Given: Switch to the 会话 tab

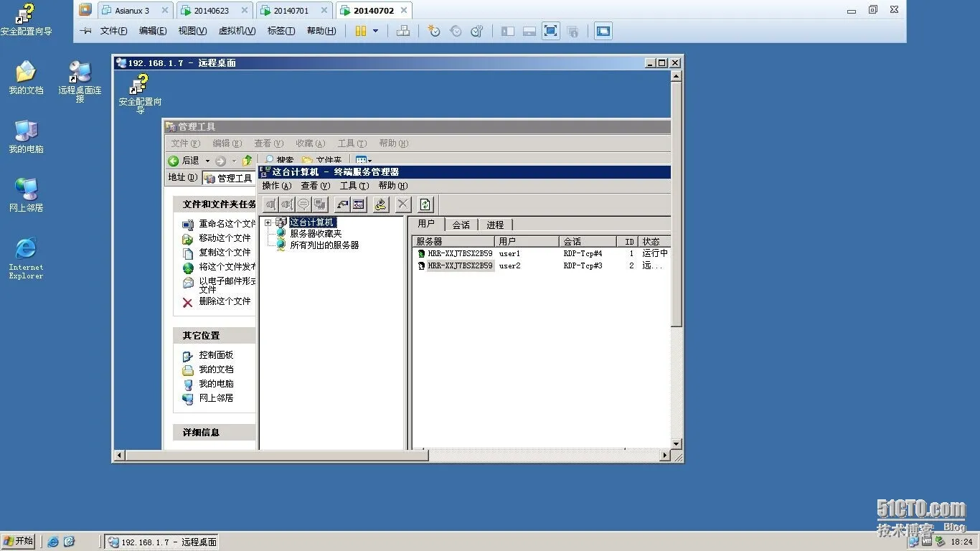Looking at the screenshot, I should [461, 225].
